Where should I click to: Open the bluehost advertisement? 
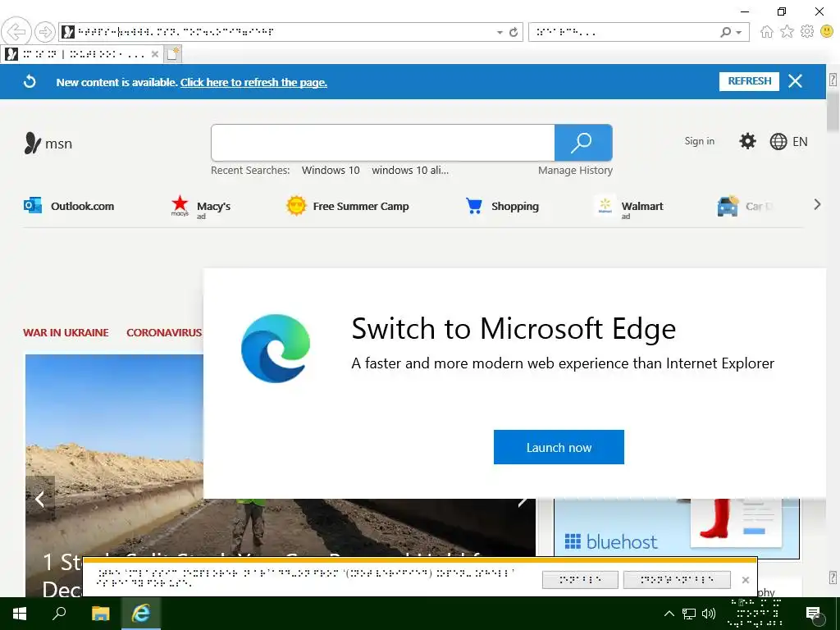coord(677,529)
